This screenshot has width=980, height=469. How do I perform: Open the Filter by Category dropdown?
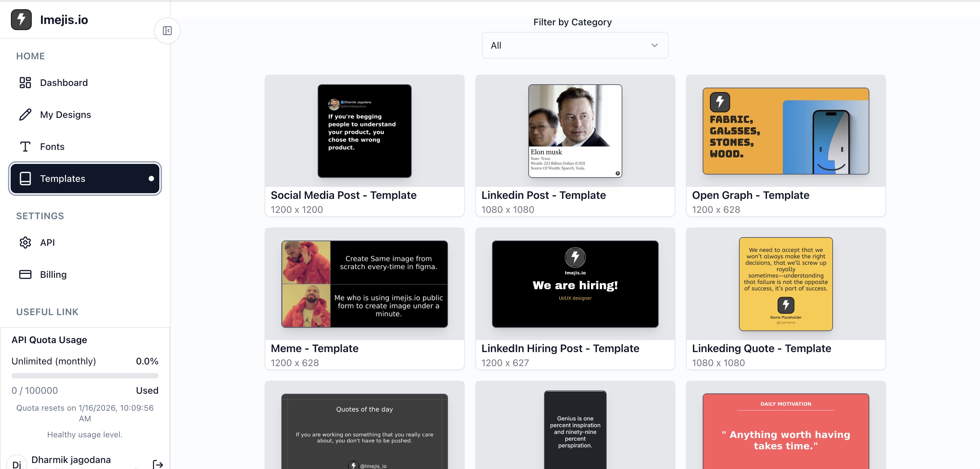(574, 45)
